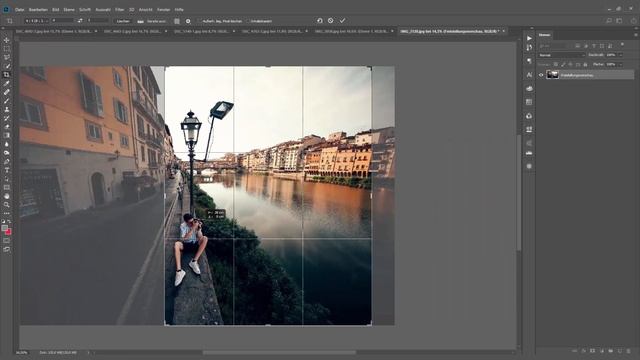Hide the layer via eye icon
The height and width of the screenshot is (360, 640).
coord(541,75)
